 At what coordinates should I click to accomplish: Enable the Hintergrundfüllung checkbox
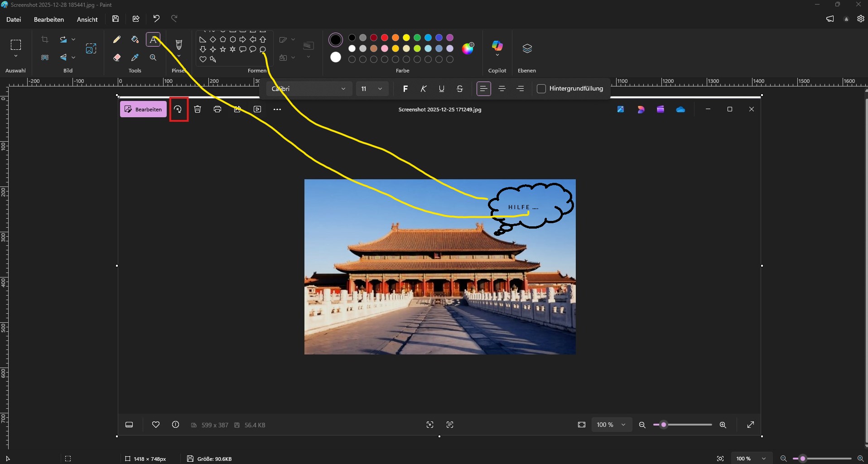pos(541,89)
